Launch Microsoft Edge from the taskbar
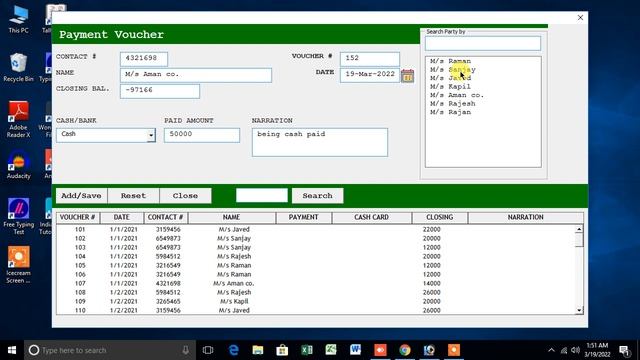This screenshot has width=640, height=360. [233, 350]
